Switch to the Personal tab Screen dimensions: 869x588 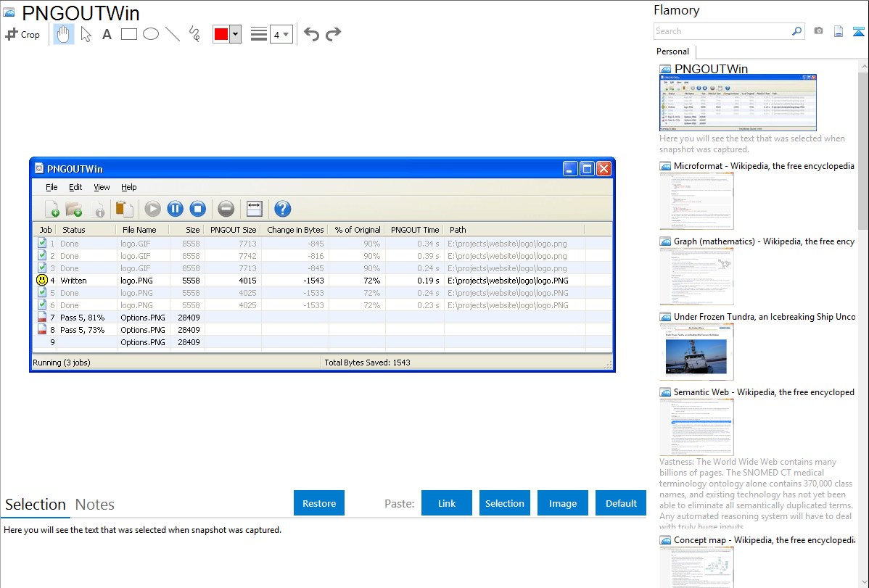673,51
